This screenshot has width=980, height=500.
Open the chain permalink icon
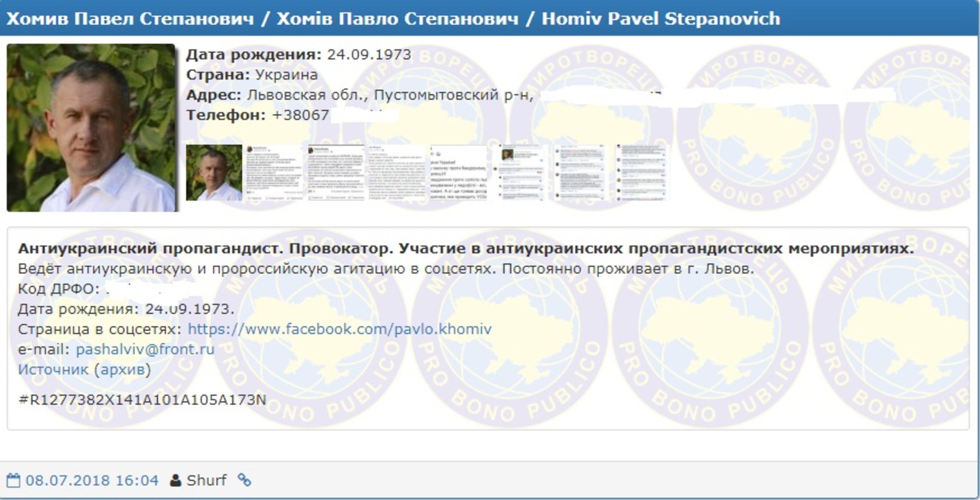pos(244,480)
